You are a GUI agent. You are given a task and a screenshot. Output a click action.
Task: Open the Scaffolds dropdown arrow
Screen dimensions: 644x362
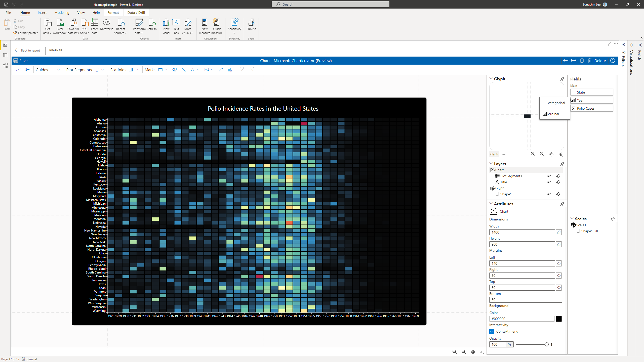(x=137, y=70)
